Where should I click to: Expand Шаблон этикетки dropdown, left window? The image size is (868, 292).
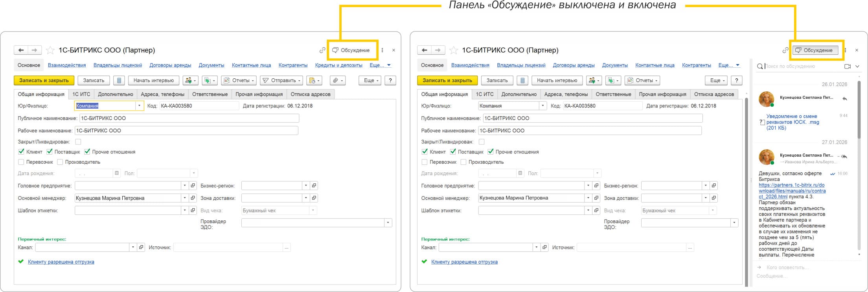pyautogui.click(x=185, y=210)
